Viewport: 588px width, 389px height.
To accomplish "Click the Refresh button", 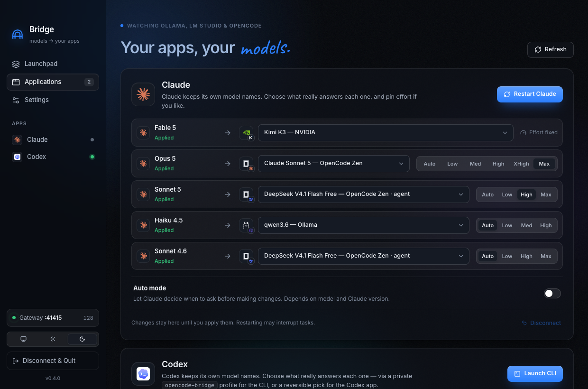I will point(550,49).
